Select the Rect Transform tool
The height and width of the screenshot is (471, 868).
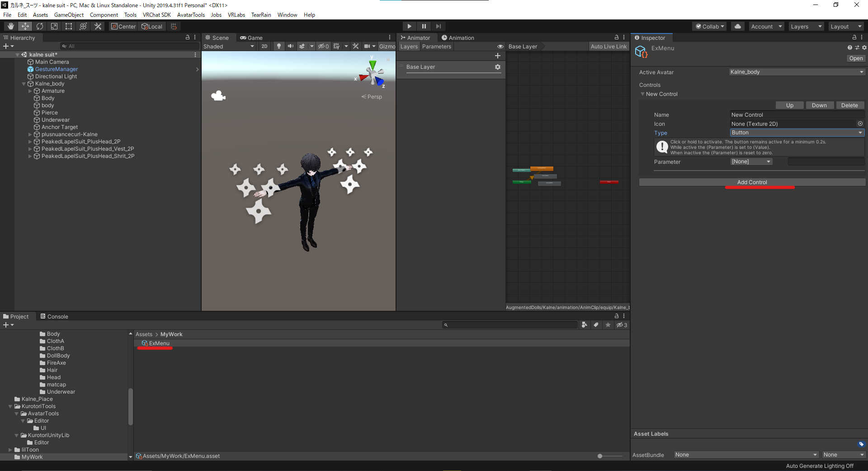[68, 26]
